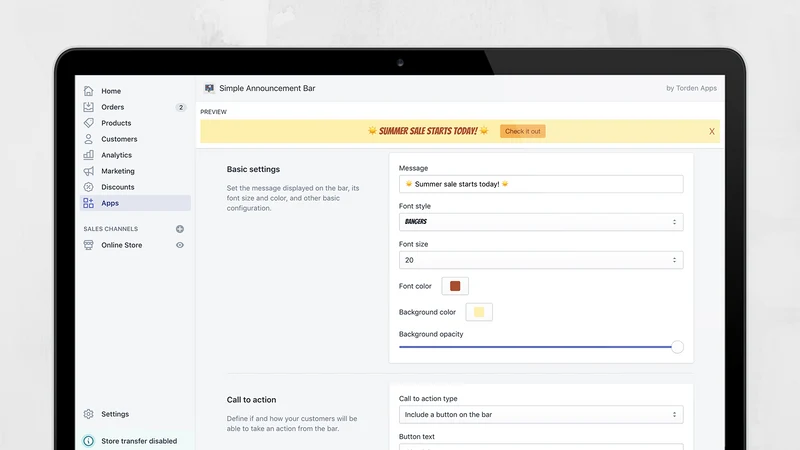The height and width of the screenshot is (450, 800).
Task: Click the Store transfer info icon
Action: (x=88, y=441)
